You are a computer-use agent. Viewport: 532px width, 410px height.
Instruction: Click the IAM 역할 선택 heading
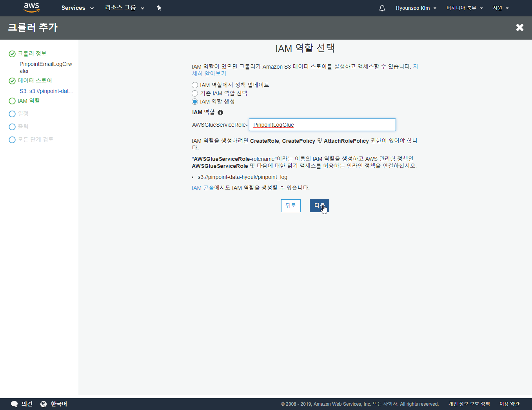(305, 48)
